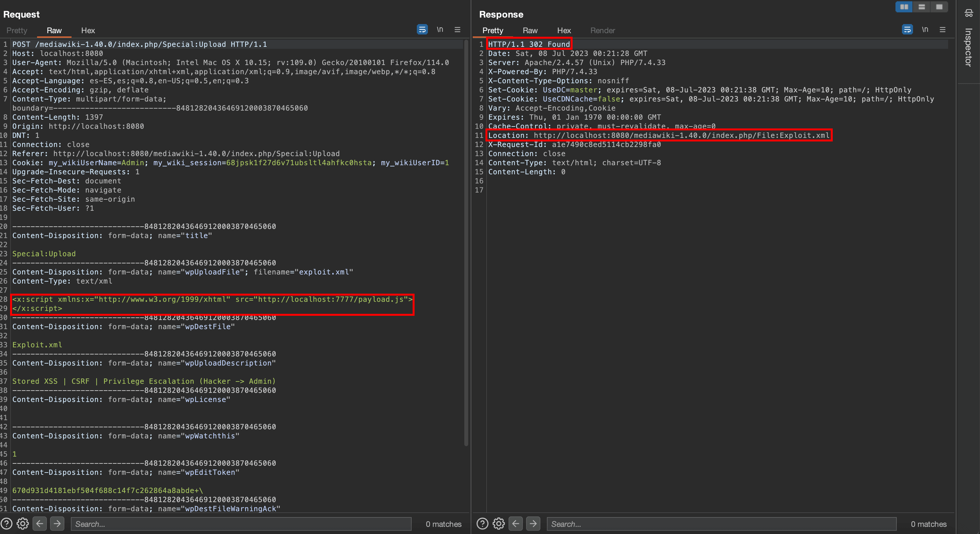Click the Request panel heading
This screenshot has width=980, height=534.
click(21, 14)
